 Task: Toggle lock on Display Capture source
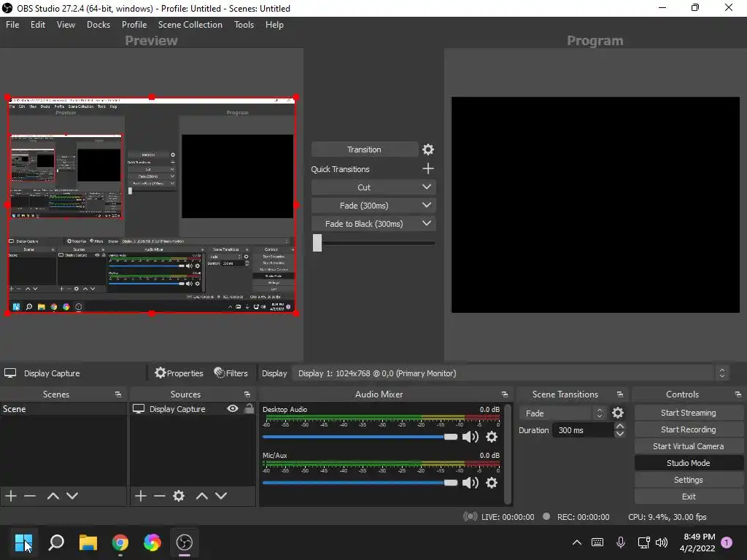[249, 408]
